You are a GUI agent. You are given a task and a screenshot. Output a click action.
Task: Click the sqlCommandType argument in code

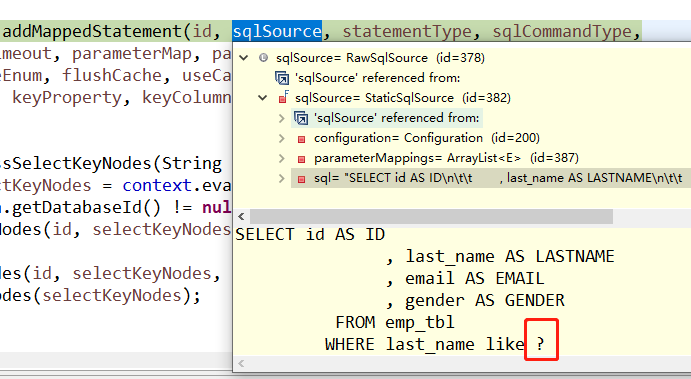pos(562,31)
